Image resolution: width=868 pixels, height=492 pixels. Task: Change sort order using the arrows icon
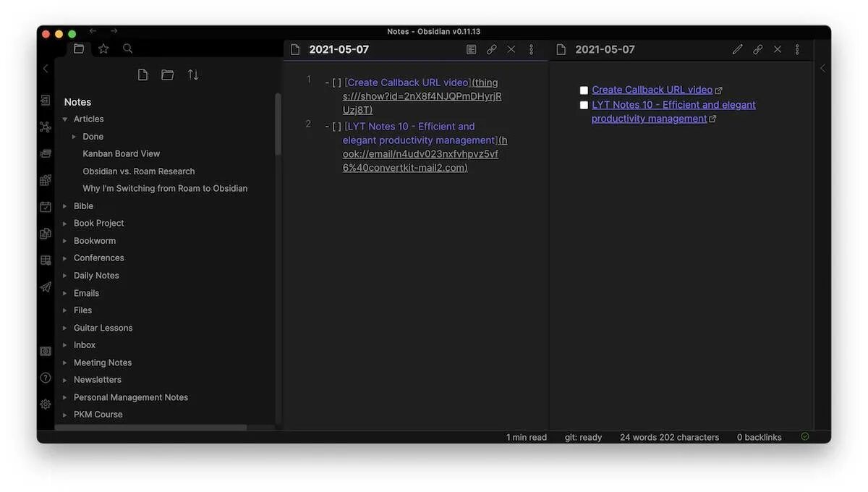tap(192, 74)
